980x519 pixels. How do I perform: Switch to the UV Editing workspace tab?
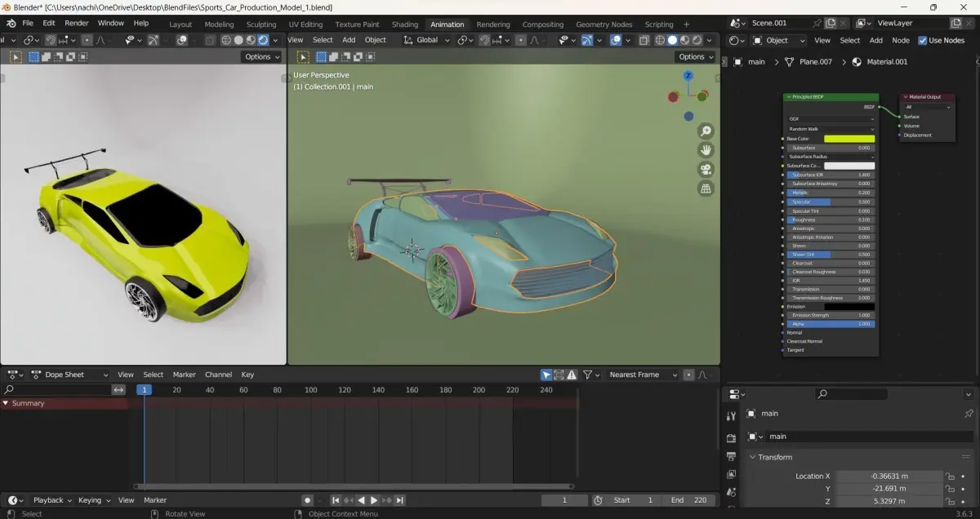coord(305,24)
